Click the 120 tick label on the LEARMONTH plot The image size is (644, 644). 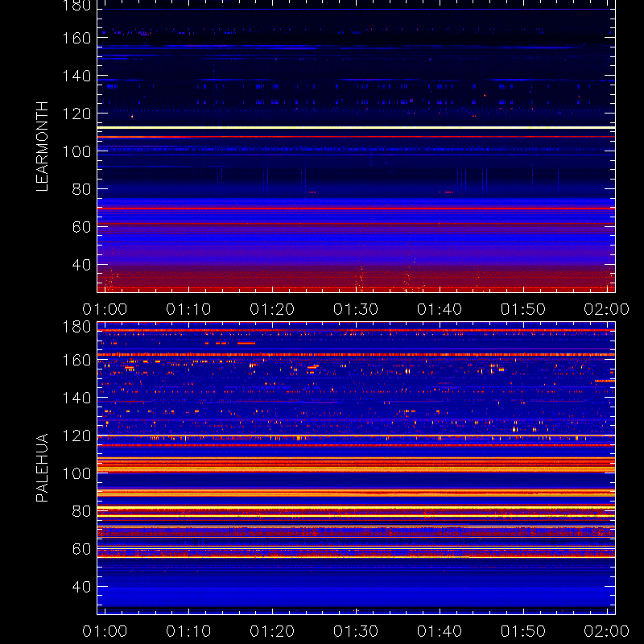pyautogui.click(x=76, y=114)
